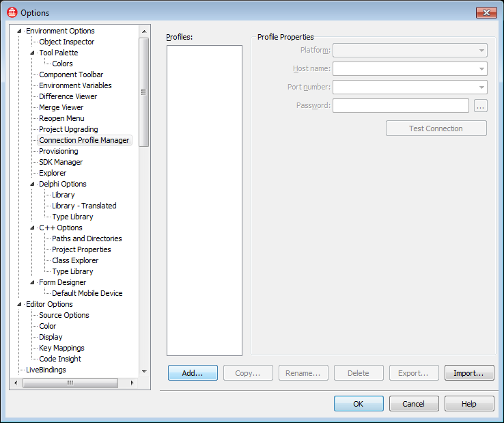Select Default Mobile Device item
Screen dimensions: 504x423
tap(87, 293)
